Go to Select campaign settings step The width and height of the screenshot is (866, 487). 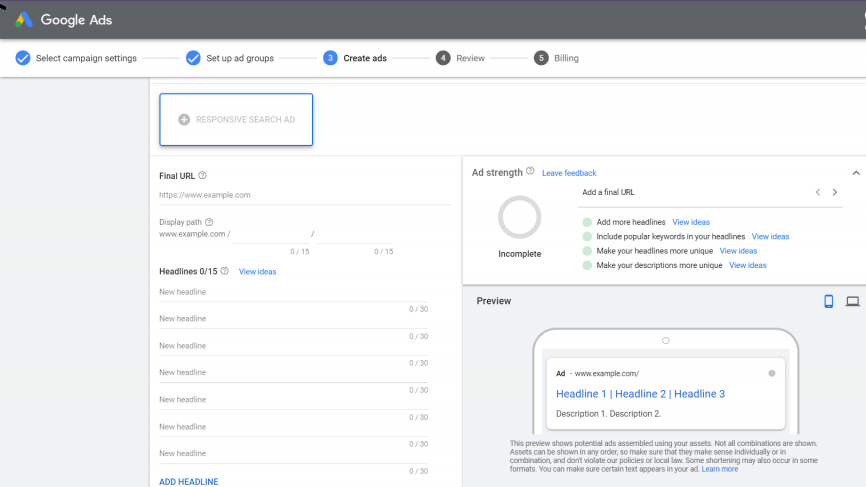click(77, 58)
